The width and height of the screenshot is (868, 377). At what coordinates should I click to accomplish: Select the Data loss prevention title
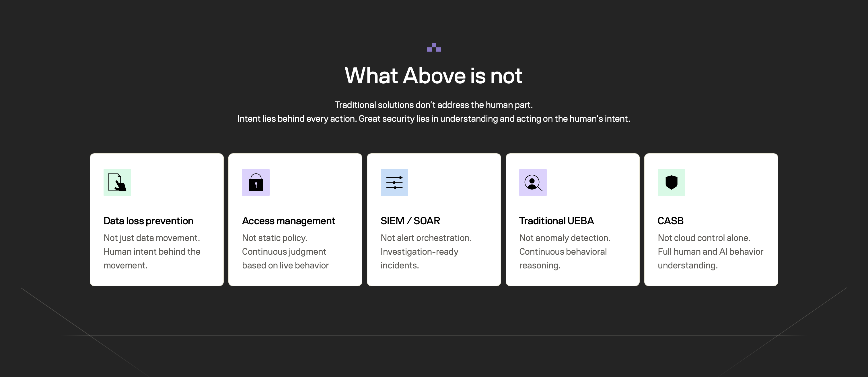pos(148,221)
